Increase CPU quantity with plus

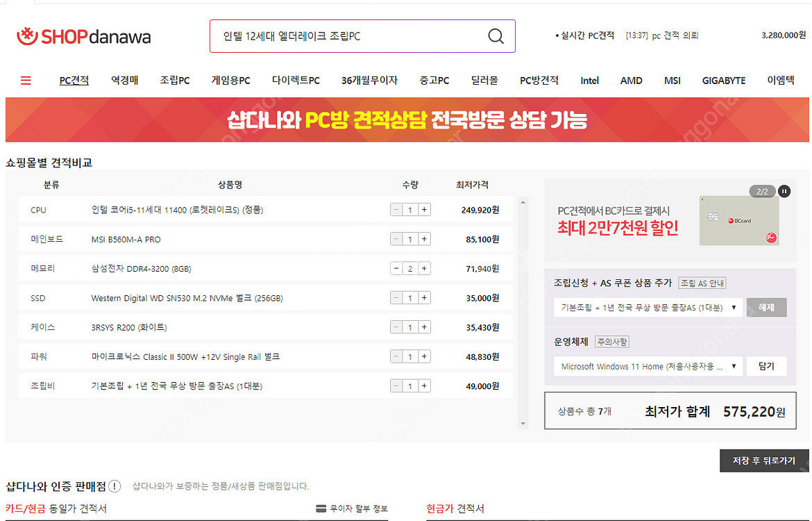click(x=424, y=209)
